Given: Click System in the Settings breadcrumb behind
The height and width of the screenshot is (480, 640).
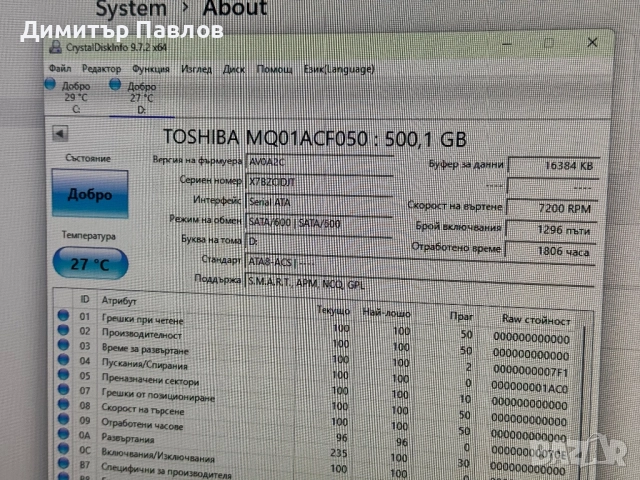Looking at the screenshot, I should [x=131, y=9].
